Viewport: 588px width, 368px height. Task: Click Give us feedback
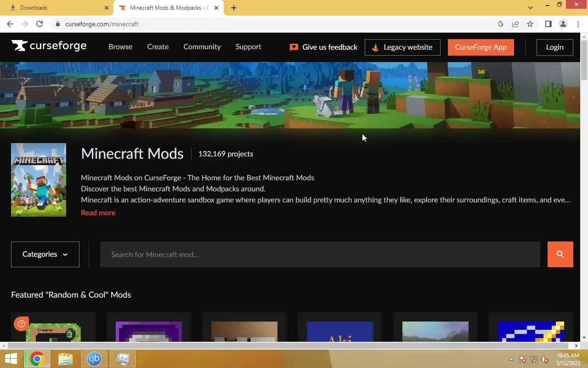pos(323,47)
